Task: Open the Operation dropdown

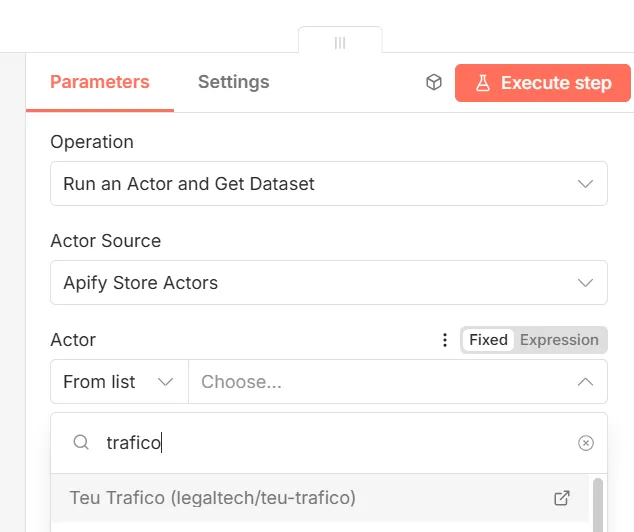Action: coord(328,184)
